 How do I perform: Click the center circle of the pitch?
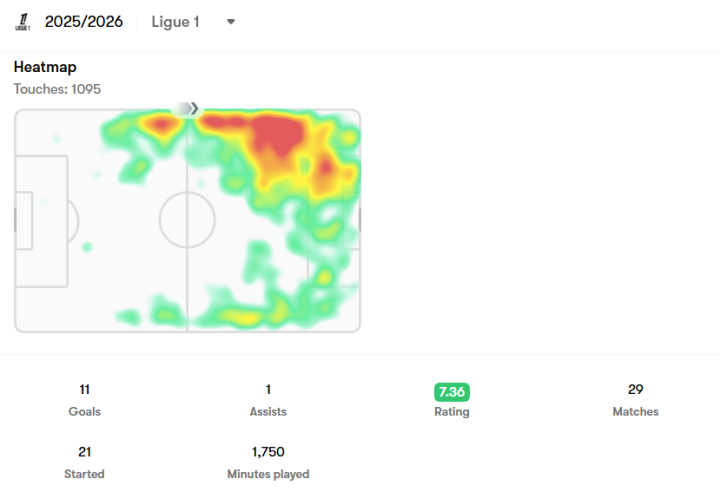tap(187, 220)
